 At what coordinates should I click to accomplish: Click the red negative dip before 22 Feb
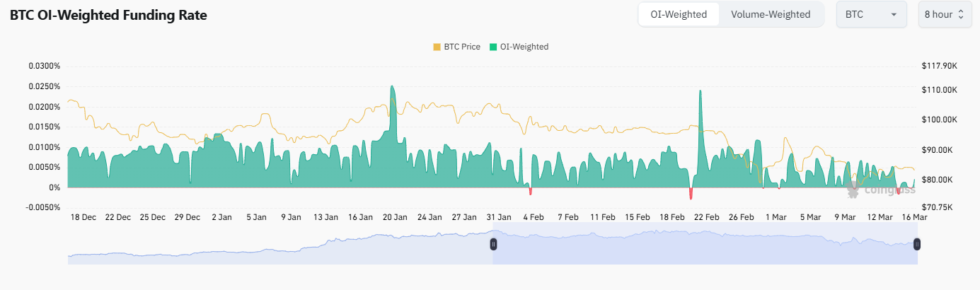[x=691, y=194]
